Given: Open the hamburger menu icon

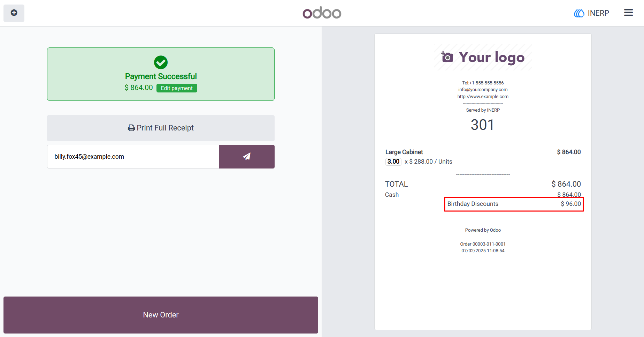Looking at the screenshot, I should click(628, 13).
